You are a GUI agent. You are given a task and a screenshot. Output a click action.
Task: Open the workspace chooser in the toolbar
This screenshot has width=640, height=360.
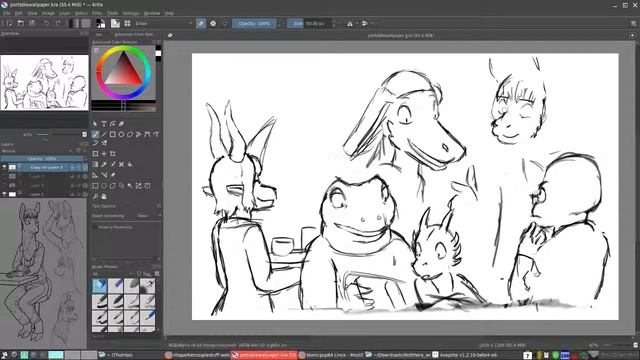(633, 24)
